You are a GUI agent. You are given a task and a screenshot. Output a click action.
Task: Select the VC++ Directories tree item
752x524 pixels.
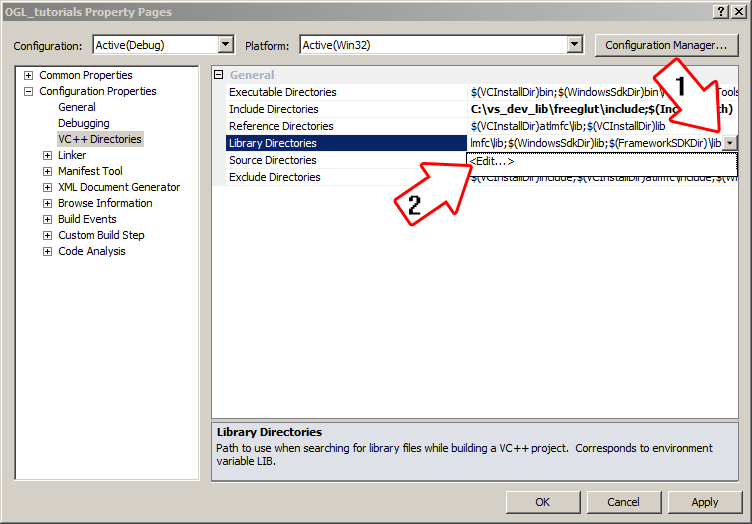click(100, 139)
